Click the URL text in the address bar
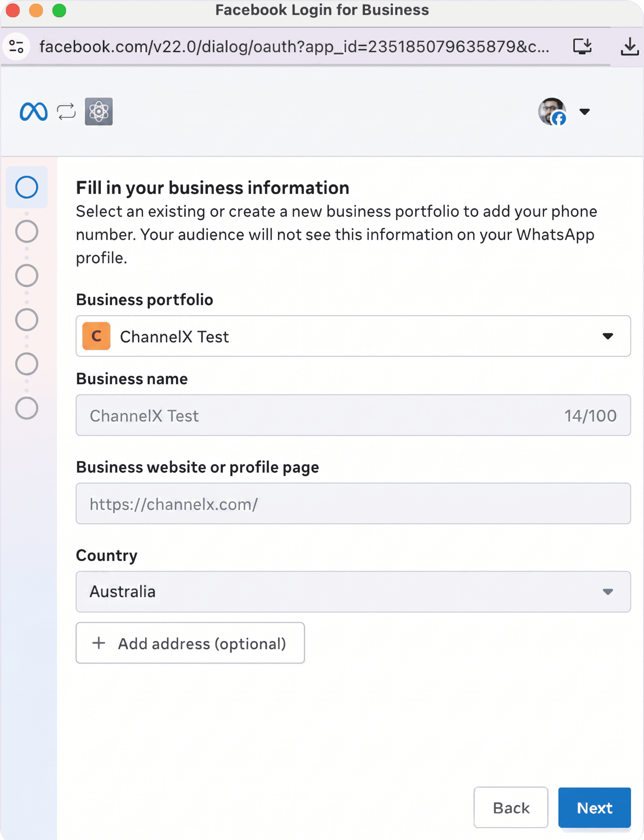The image size is (644, 840). pyautogui.click(x=294, y=47)
